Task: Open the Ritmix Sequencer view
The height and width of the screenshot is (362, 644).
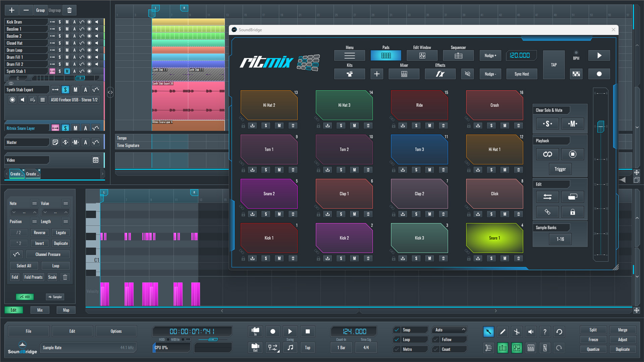Action: (x=458, y=56)
